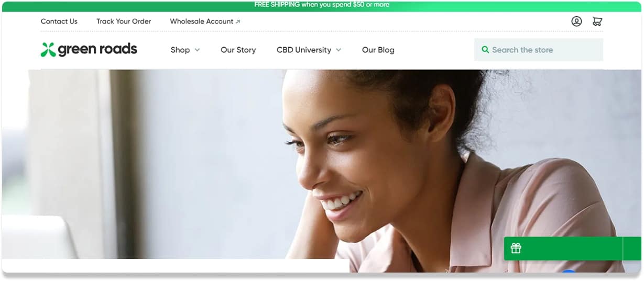Open the CBD University menu item
This screenshot has height=294, width=644.
tap(304, 50)
